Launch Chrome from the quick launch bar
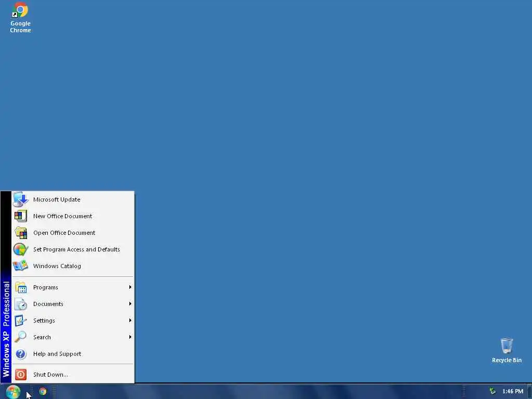The width and height of the screenshot is (532, 399). tap(43, 391)
